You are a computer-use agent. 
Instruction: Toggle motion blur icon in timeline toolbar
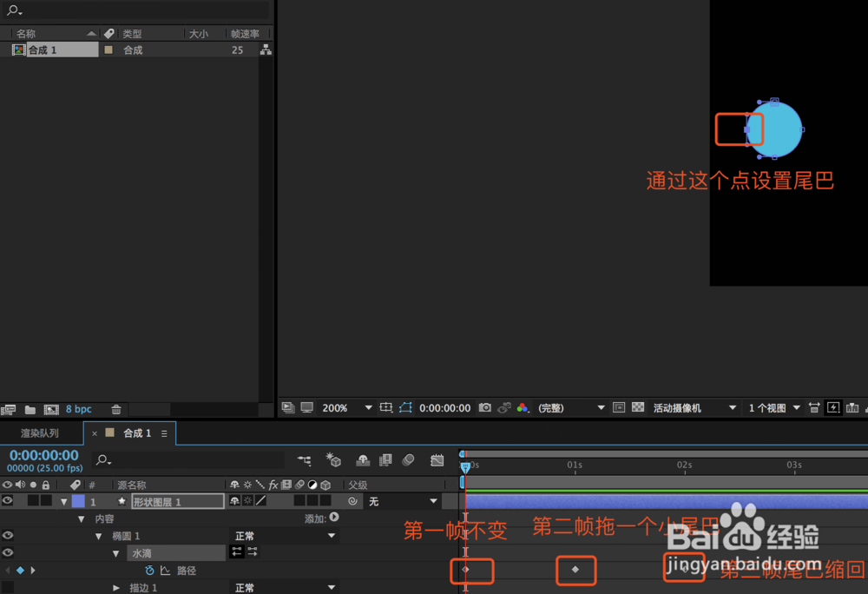tap(409, 460)
